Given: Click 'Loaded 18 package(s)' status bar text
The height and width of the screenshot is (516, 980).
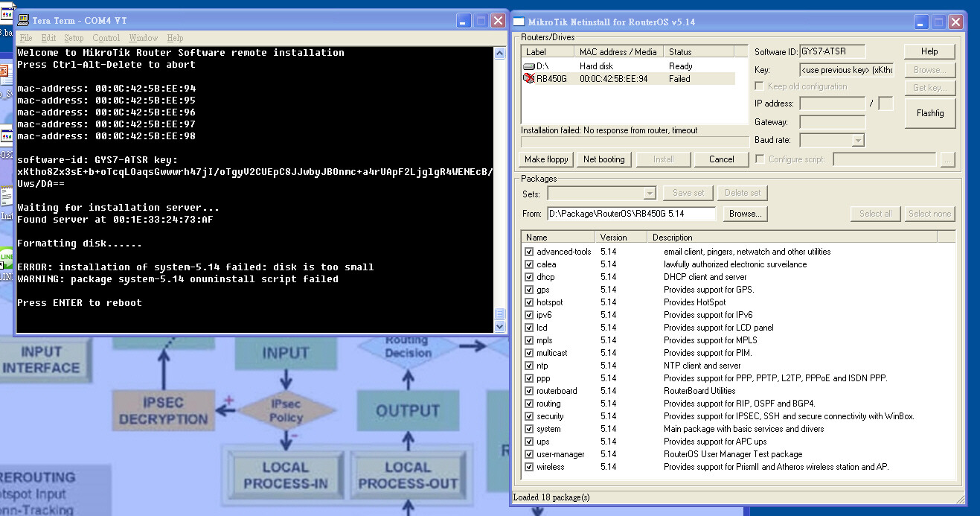Looking at the screenshot, I should tap(551, 497).
